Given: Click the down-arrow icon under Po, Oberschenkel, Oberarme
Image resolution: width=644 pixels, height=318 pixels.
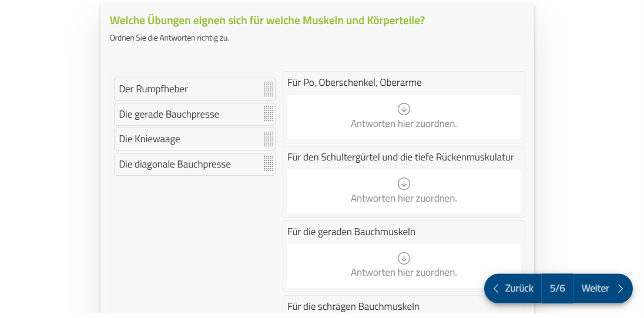Looking at the screenshot, I should click(404, 109).
